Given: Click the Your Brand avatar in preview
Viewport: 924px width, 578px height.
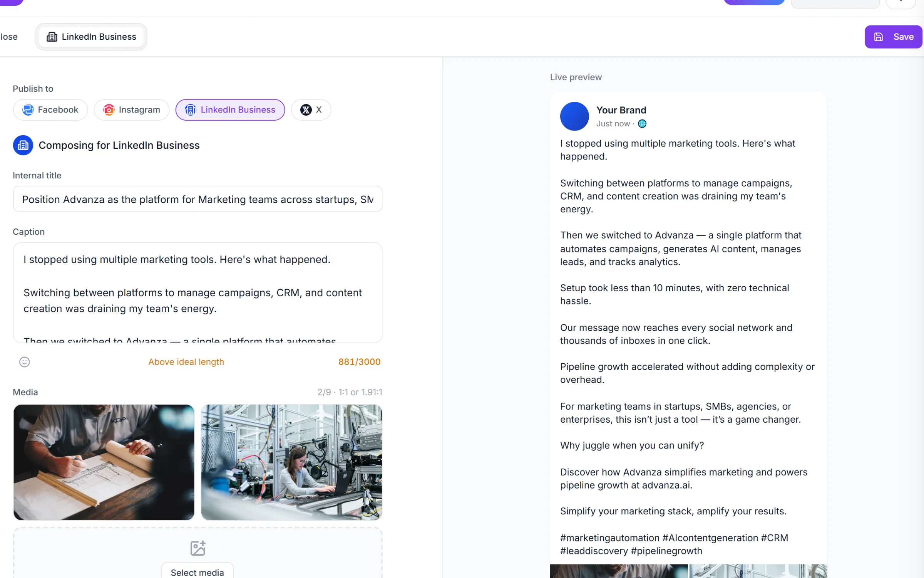Looking at the screenshot, I should point(574,116).
